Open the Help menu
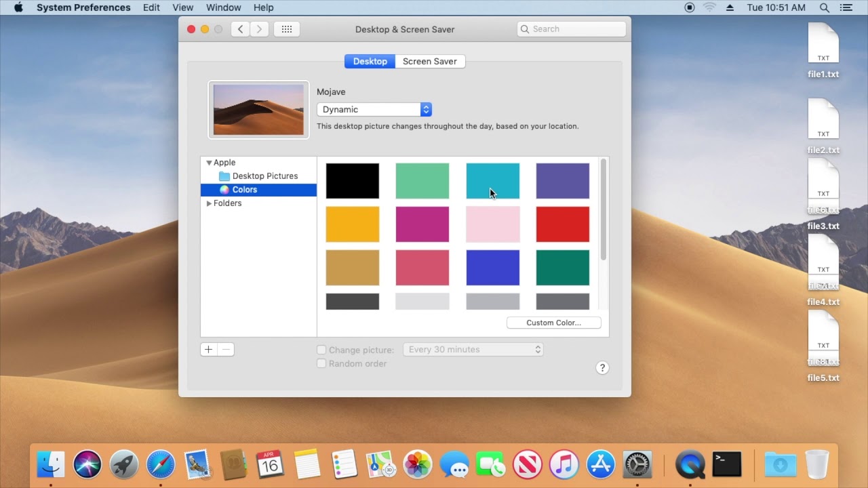Image resolution: width=868 pixels, height=488 pixels. pos(263,7)
